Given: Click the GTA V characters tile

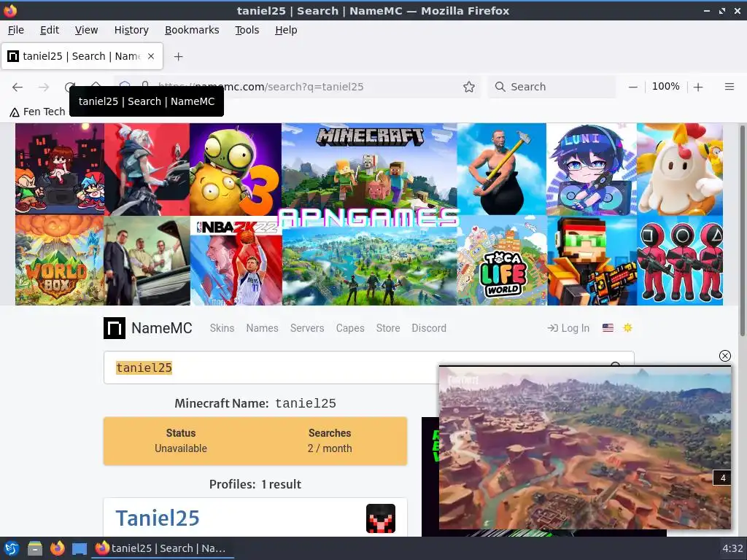Looking at the screenshot, I should (x=147, y=261).
